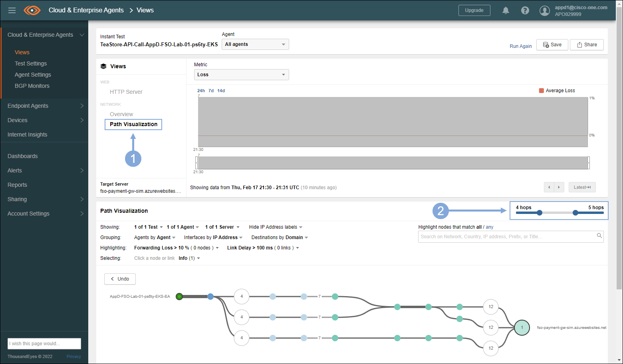Click the Upgrade button
This screenshot has width=623, height=364.
tap(474, 10)
